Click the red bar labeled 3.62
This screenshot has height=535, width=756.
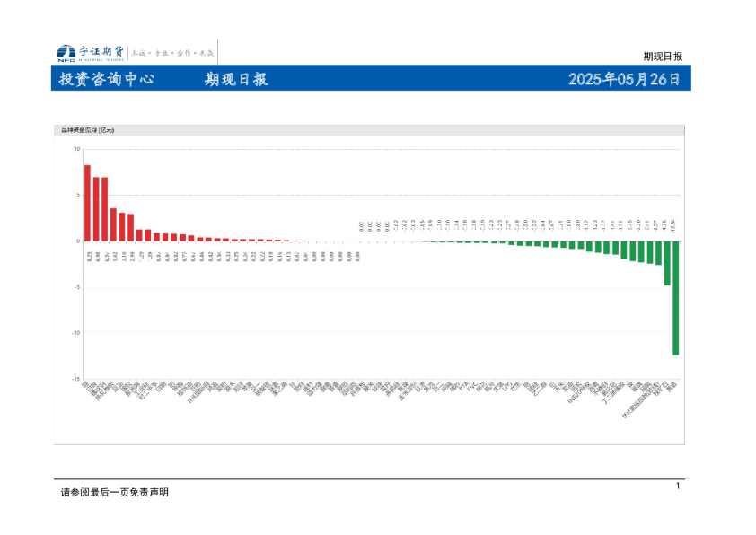(113, 224)
